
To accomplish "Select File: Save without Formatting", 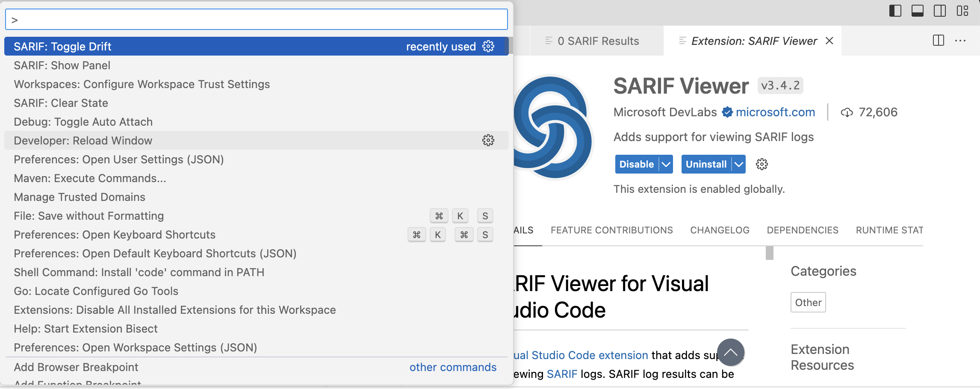I will tap(257, 215).
